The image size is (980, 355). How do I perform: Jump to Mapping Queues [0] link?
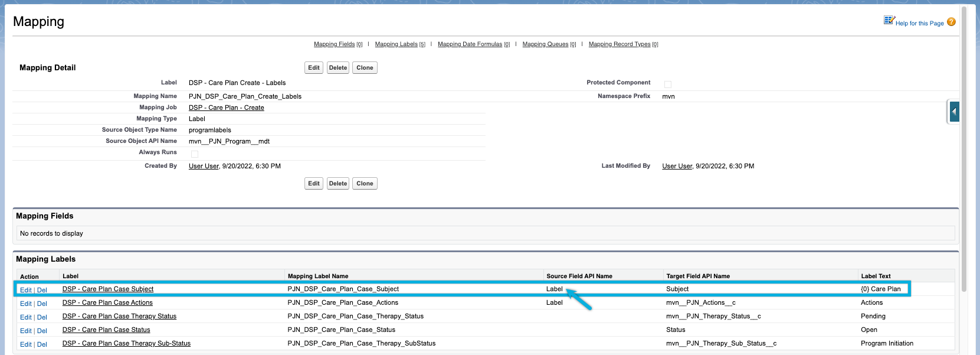(549, 44)
